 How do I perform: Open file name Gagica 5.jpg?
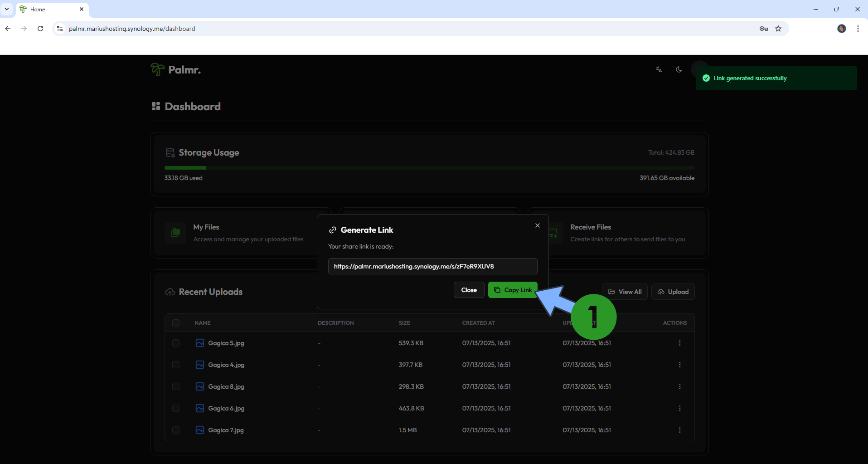[226, 343]
